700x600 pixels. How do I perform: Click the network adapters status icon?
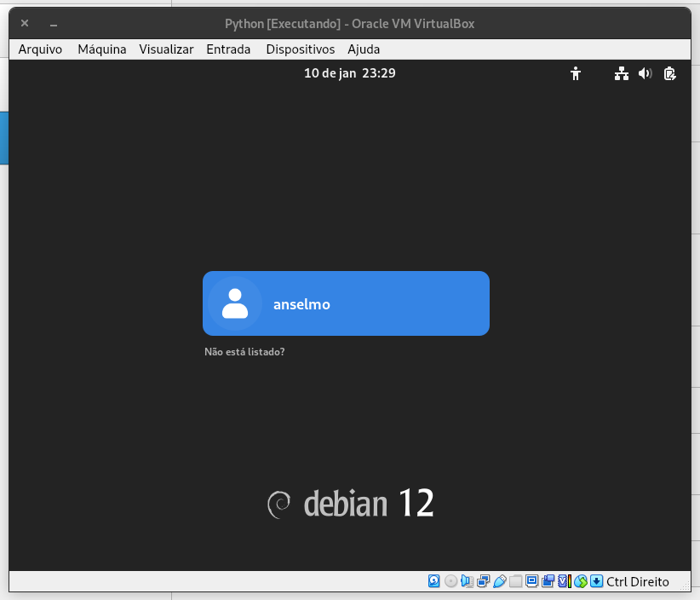(483, 580)
